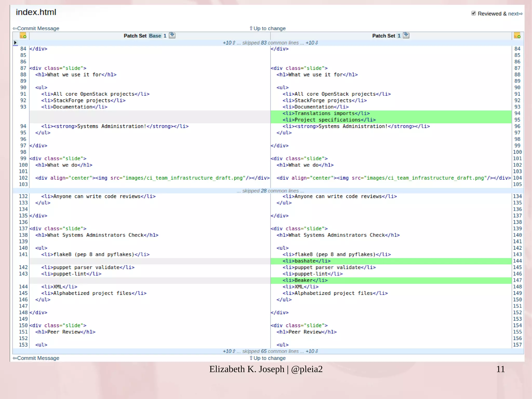The width and height of the screenshot is (532, 399).
Task: Click the top-left Commit Message back arrow
Action: pos(15,28)
